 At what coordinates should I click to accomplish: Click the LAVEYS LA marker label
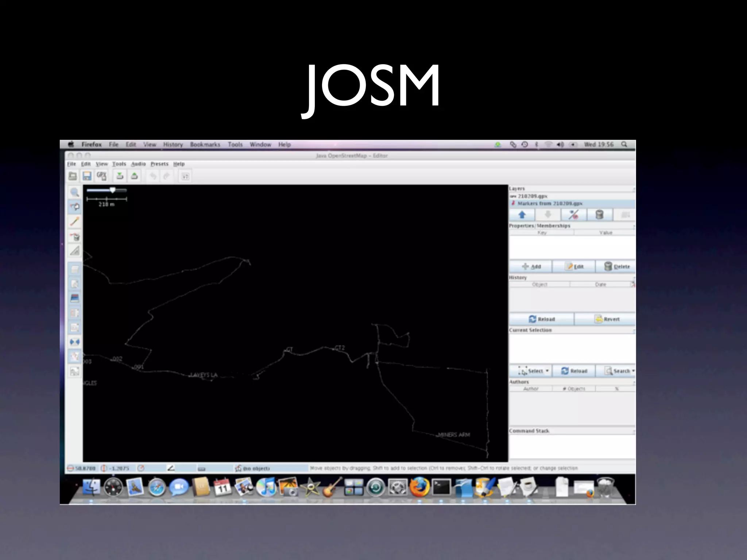click(x=204, y=375)
